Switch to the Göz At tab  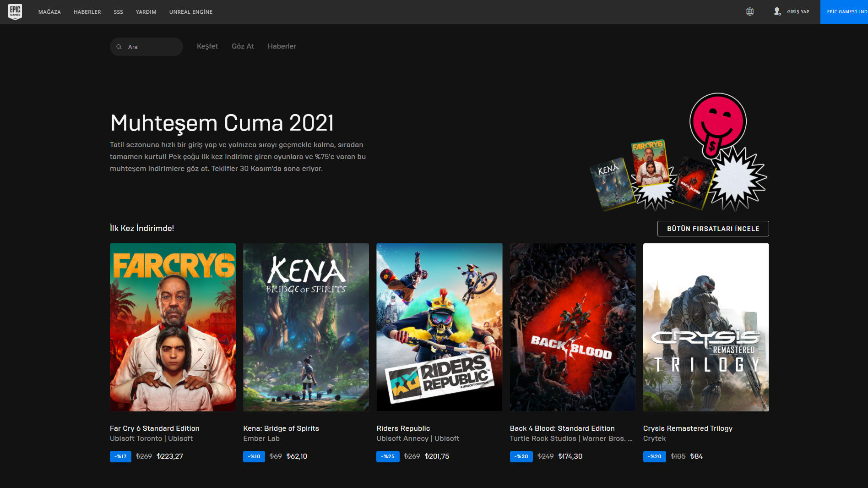pos(243,46)
